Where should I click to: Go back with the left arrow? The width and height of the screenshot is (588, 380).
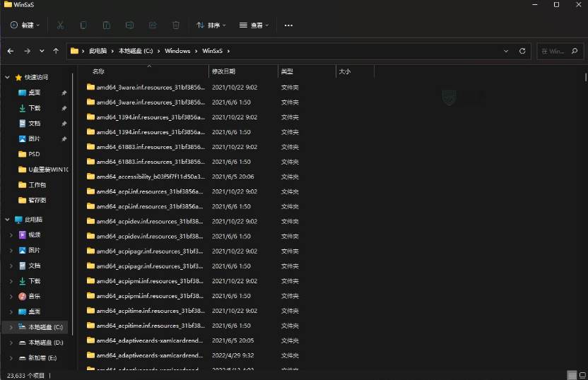coord(11,51)
